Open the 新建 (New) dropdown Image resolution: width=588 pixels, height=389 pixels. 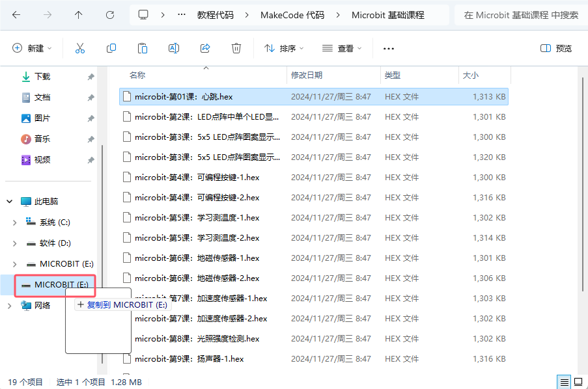(33, 48)
